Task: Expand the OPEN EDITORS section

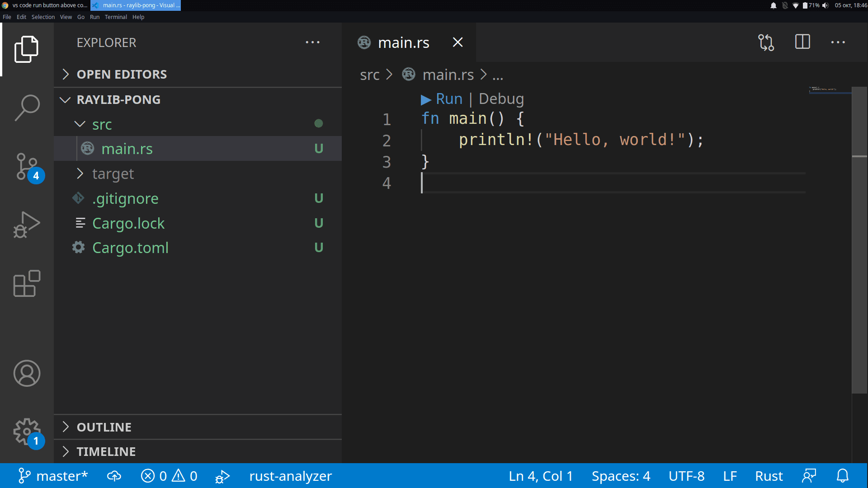Action: 198,74
